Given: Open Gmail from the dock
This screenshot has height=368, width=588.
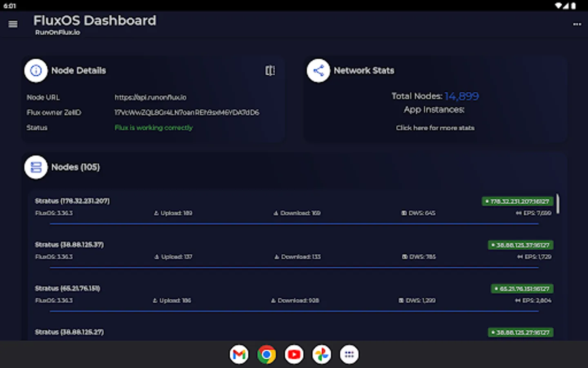Looking at the screenshot, I should [x=239, y=355].
